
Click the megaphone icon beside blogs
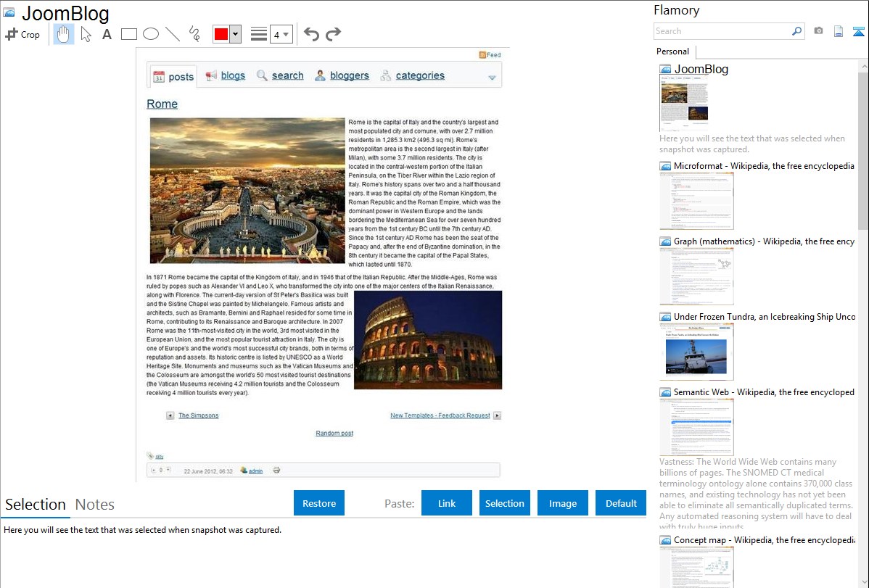pos(211,75)
